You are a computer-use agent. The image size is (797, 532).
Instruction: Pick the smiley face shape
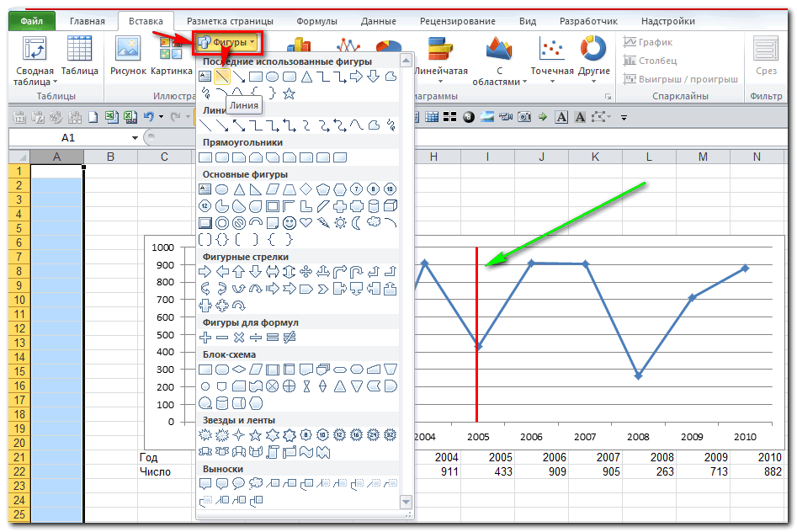[x=290, y=223]
